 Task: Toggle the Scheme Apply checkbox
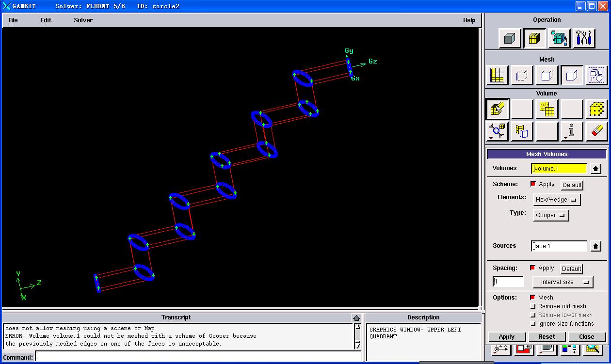coord(533,184)
